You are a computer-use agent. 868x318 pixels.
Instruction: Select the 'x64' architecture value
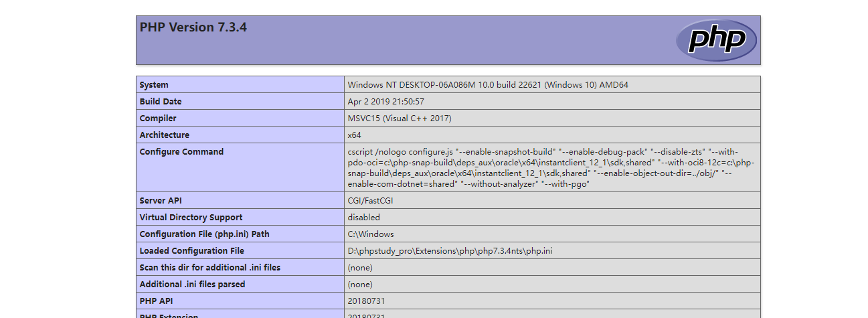pyautogui.click(x=354, y=135)
